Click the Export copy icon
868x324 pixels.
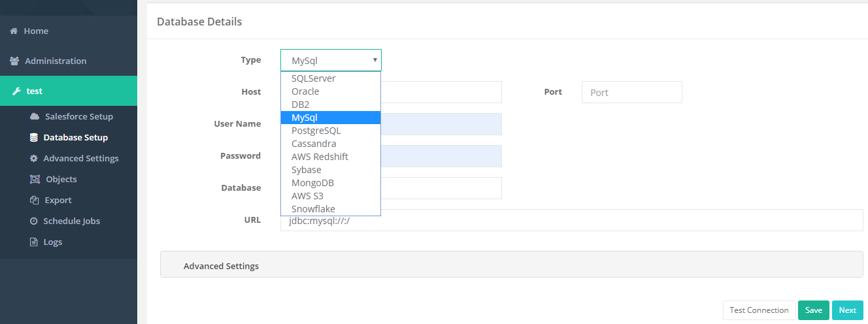point(35,200)
